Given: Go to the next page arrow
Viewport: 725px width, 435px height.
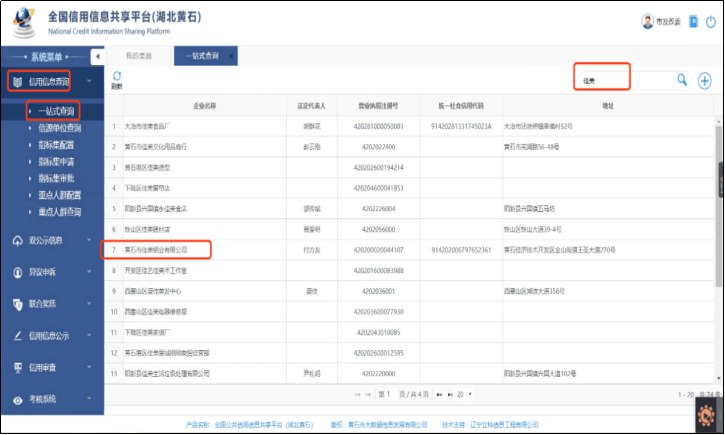Looking at the screenshot, I should click(439, 394).
